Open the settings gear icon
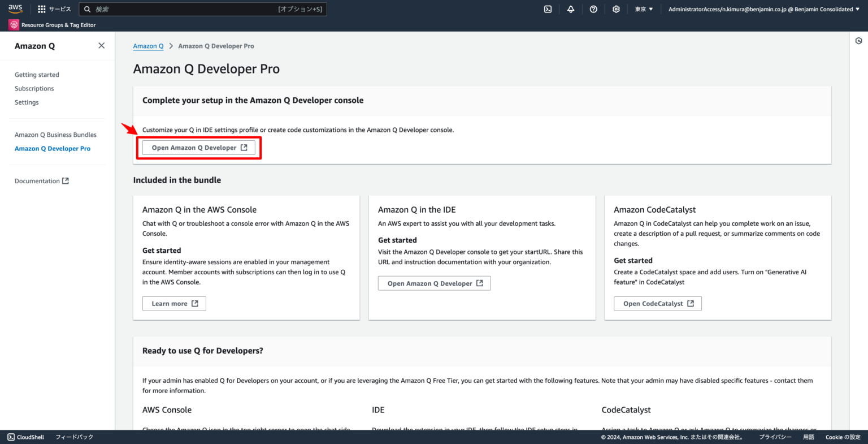Screen dimensions: 868x444 (616, 9)
